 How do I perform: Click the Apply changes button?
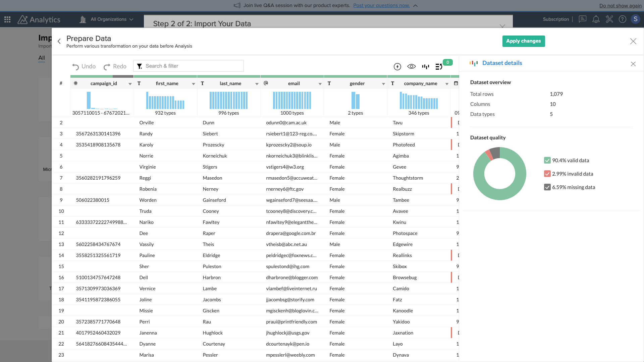pyautogui.click(x=523, y=41)
